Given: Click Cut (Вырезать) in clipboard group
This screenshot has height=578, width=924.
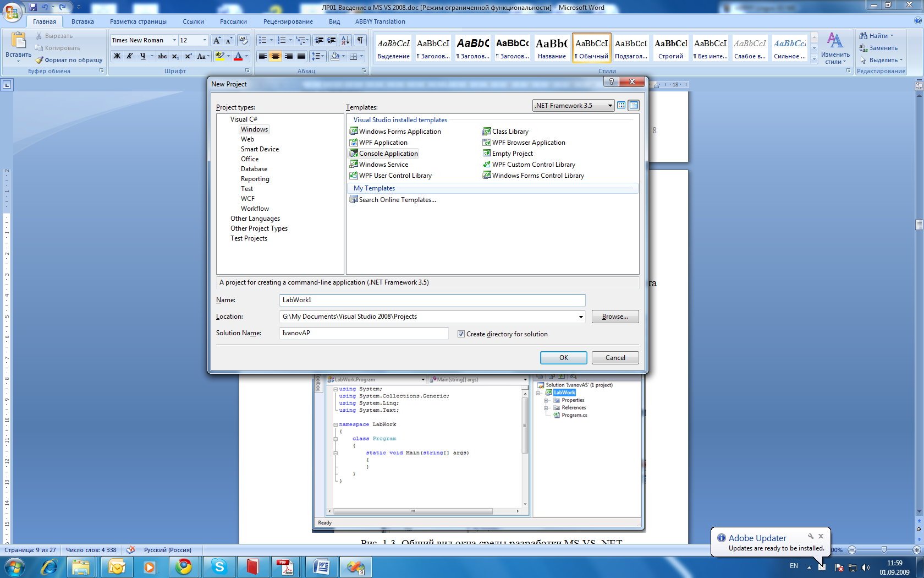Looking at the screenshot, I should click(54, 36).
